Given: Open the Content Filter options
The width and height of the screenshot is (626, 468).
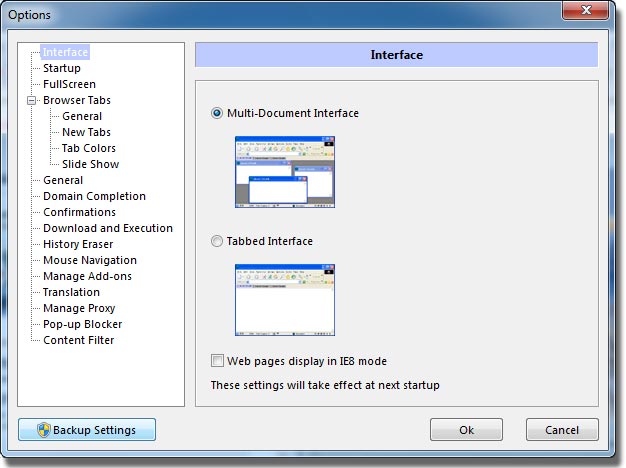Looking at the screenshot, I should (79, 340).
